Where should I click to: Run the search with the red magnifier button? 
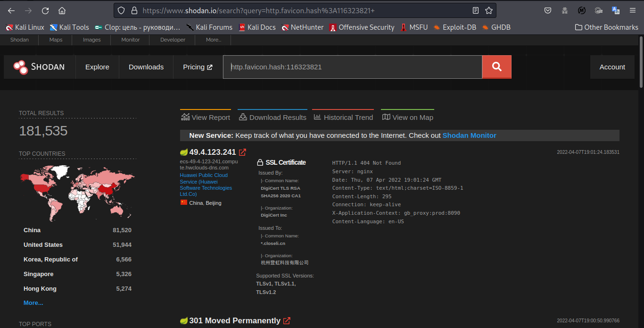point(497,67)
